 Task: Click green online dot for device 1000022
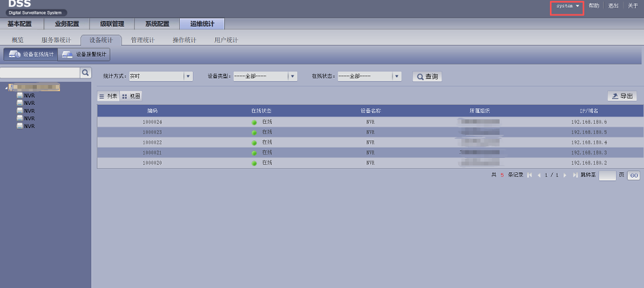click(255, 143)
